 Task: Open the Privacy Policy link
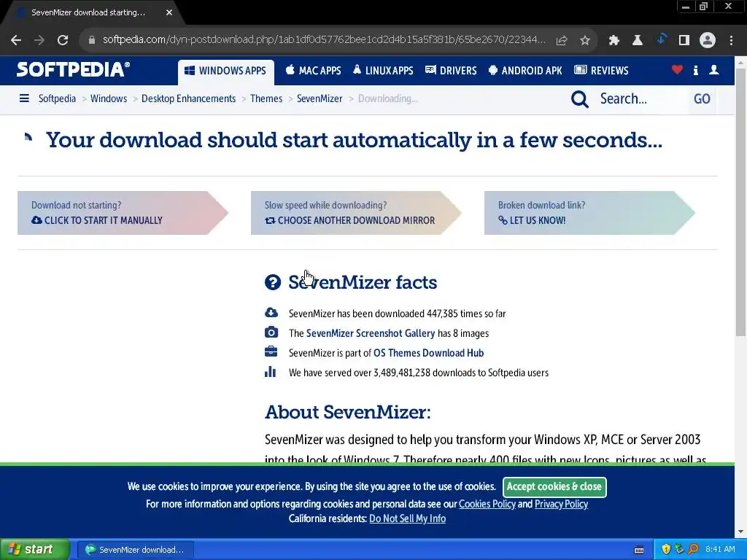561,505
